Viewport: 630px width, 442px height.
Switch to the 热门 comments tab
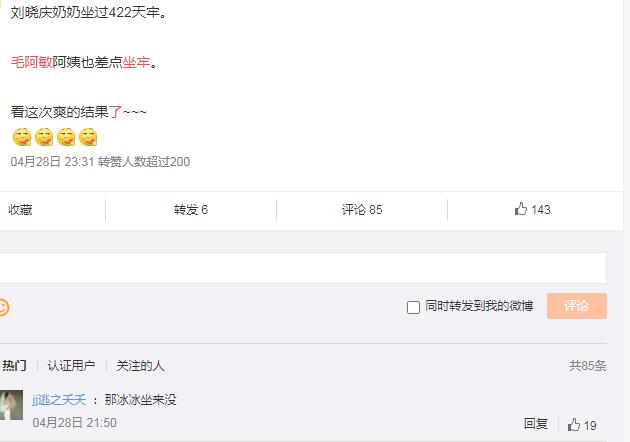(x=14, y=366)
